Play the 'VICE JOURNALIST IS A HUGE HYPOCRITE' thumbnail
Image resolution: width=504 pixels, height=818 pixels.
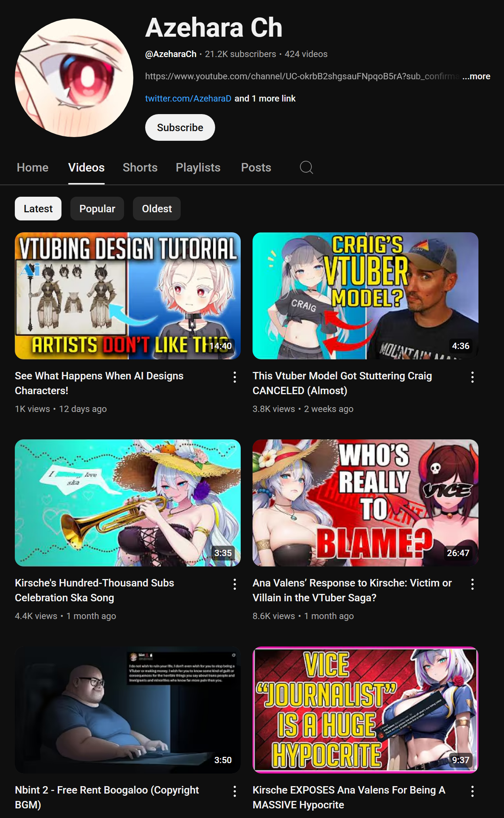click(x=366, y=710)
